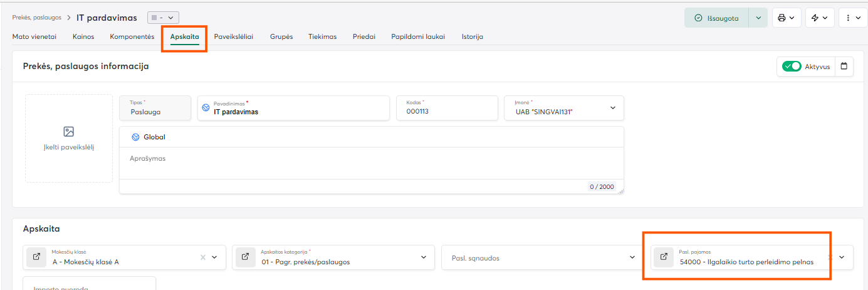The width and height of the screenshot is (868, 290).
Task: Switch to the Grupės tab
Action: click(x=281, y=36)
